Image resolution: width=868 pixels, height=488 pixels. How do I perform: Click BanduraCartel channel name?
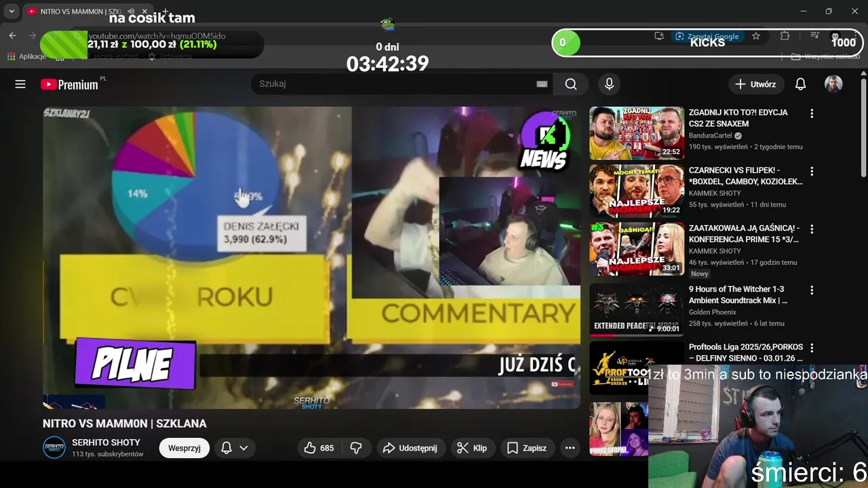click(710, 136)
